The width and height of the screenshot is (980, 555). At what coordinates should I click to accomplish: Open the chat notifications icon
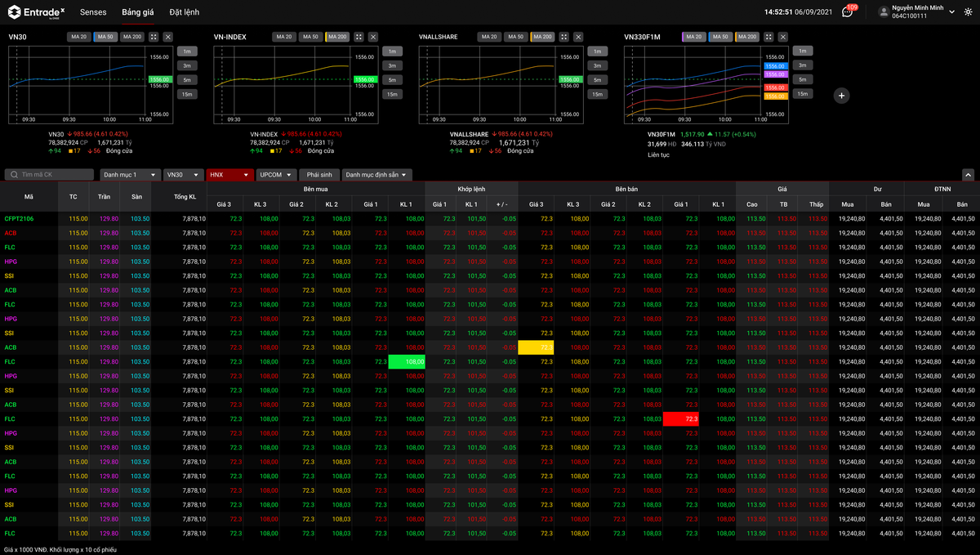847,12
